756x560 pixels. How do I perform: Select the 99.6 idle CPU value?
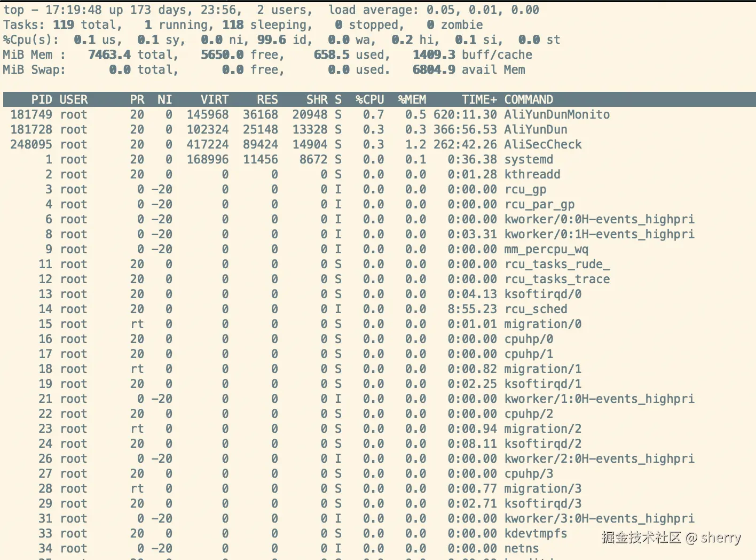click(x=272, y=40)
